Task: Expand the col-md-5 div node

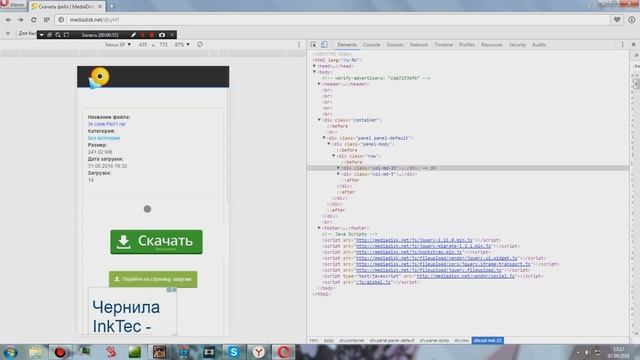Action: 338,174
